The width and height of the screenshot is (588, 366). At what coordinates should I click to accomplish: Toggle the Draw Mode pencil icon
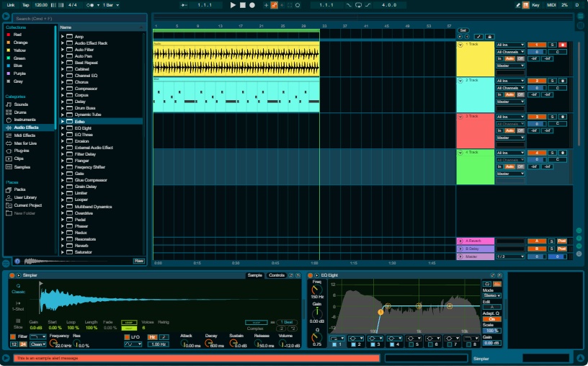(518, 5)
